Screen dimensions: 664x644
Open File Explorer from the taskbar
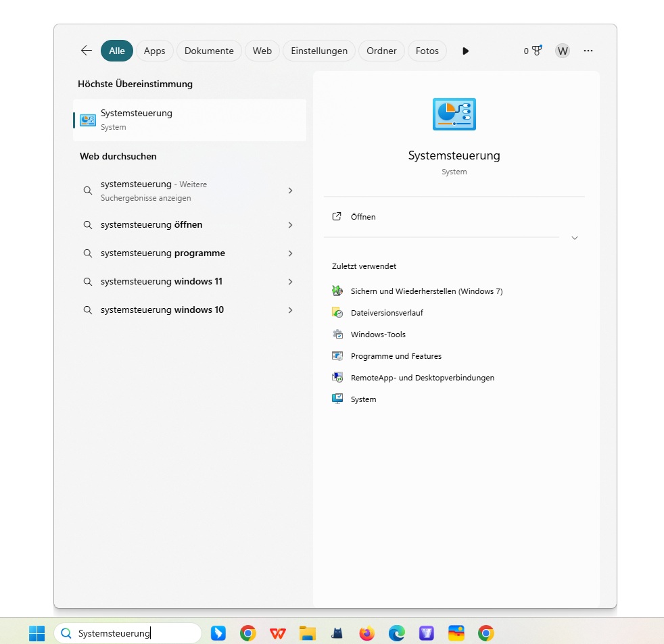click(x=308, y=633)
